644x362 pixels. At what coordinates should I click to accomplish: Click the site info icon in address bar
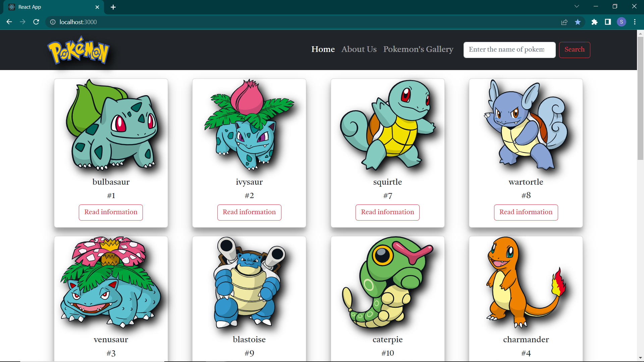pos(53,22)
